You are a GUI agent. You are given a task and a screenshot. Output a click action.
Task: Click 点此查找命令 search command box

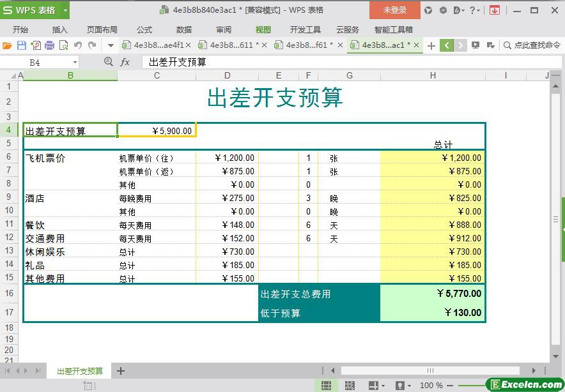pyautogui.click(x=532, y=45)
